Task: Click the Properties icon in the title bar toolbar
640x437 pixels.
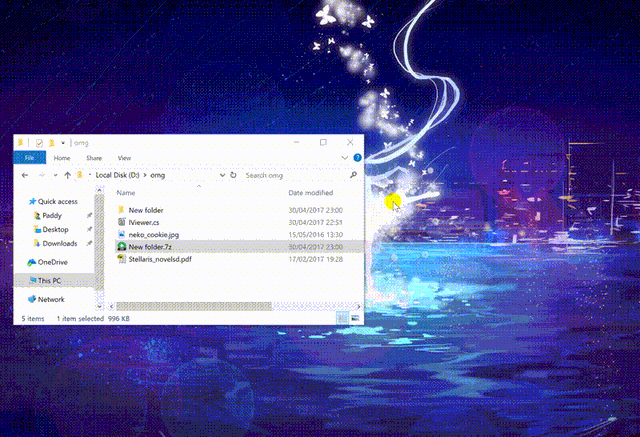Action: click(x=39, y=143)
